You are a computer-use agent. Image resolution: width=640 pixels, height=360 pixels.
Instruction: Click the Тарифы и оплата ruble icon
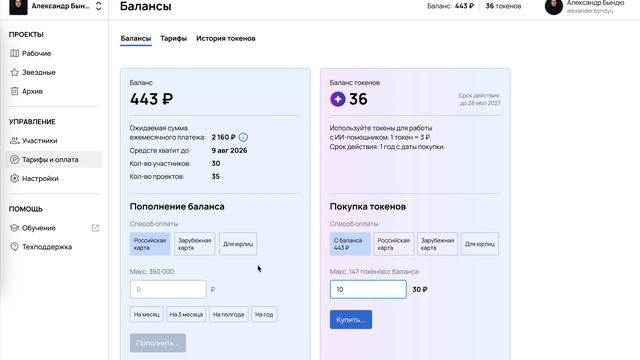coord(15,160)
